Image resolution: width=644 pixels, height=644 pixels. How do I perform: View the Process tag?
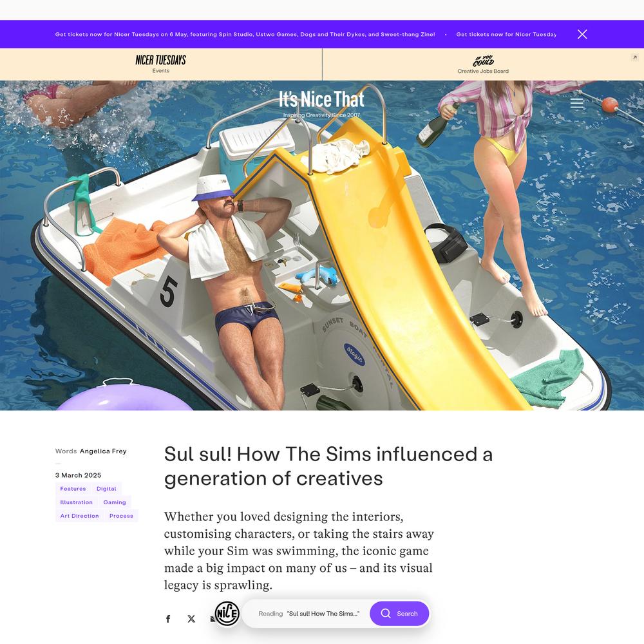[121, 516]
